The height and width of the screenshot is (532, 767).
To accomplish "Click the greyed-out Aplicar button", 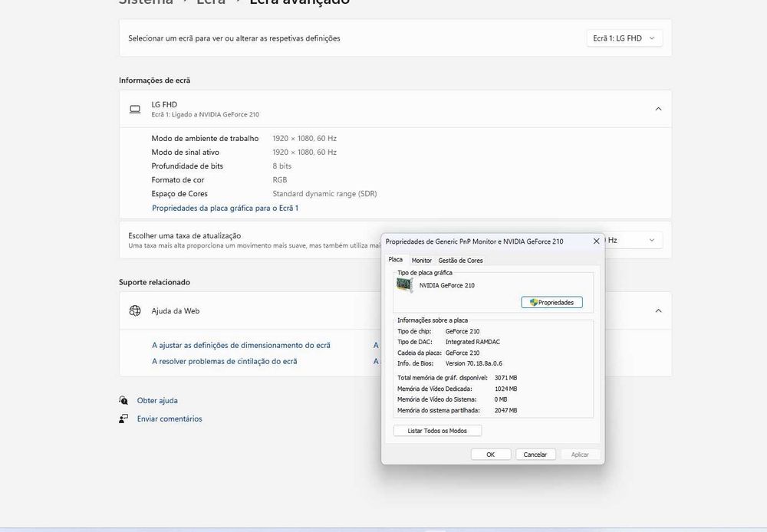I will pyautogui.click(x=580, y=455).
